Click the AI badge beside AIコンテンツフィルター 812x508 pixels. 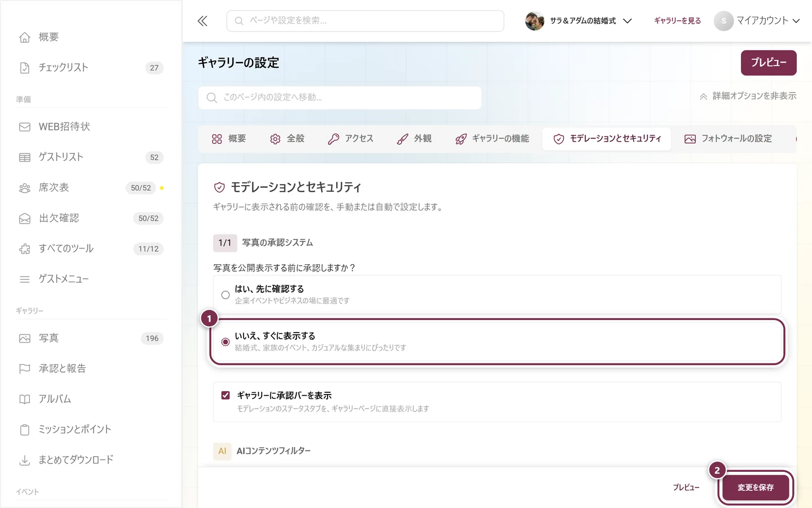point(222,451)
